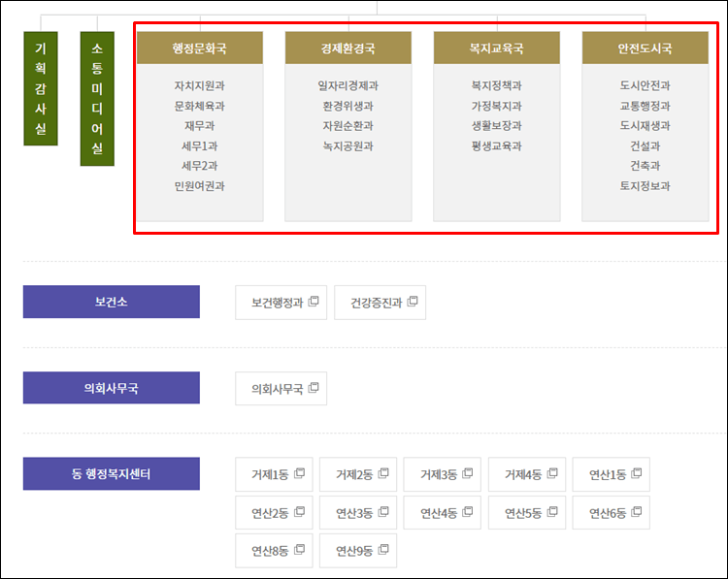
Task: Open 일자리경제과 department link
Action: 348,85
